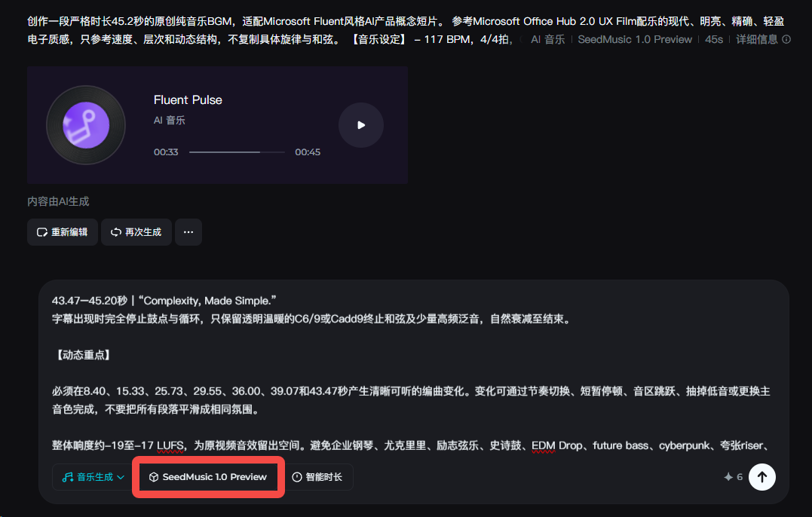This screenshot has height=517, width=812.
Task: Toggle the 智能时长 duration option
Action: coord(317,477)
